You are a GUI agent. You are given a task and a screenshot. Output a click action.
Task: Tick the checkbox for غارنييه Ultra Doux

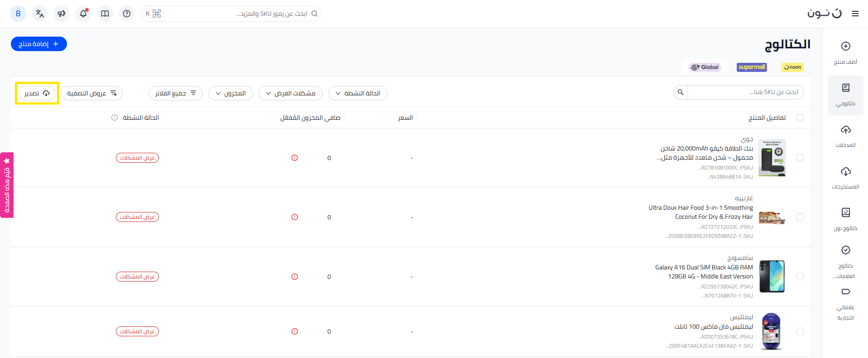pyautogui.click(x=800, y=217)
